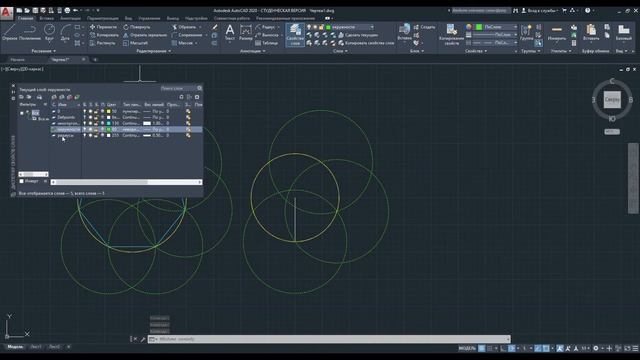640x360 pixels.
Task: Click the Измерить (Measure) tool
Action: pos(557,33)
